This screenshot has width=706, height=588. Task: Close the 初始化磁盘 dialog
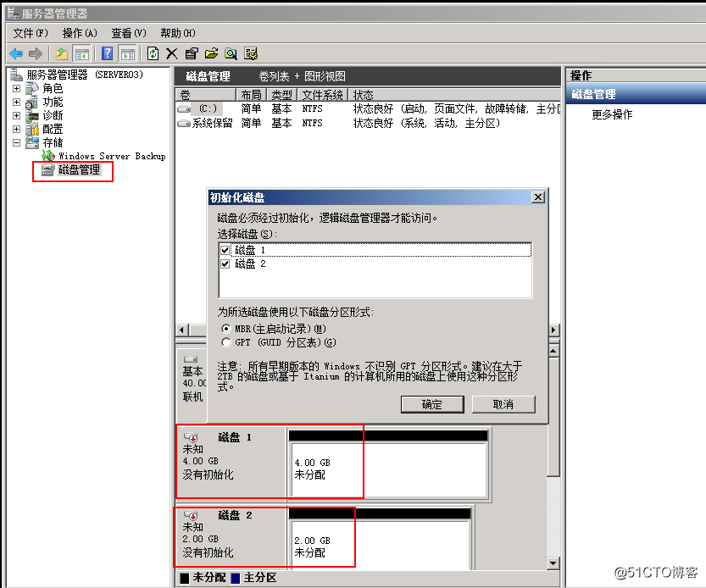538,197
